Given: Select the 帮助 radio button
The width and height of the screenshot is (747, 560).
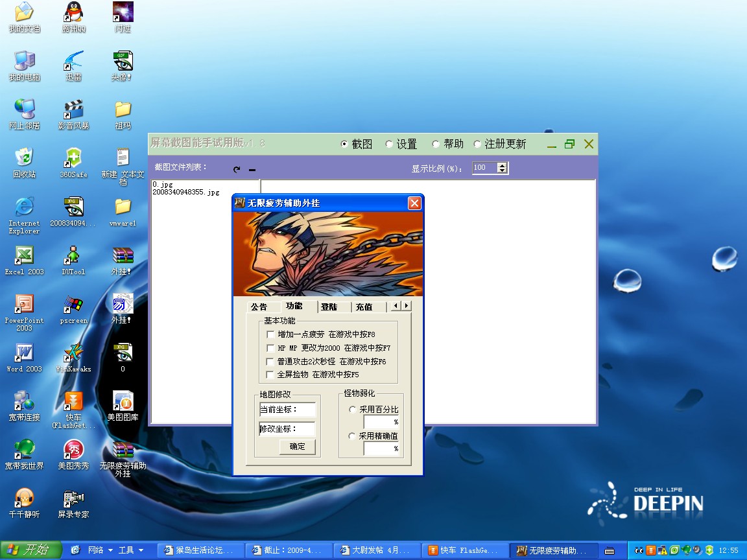Looking at the screenshot, I should click(x=436, y=144).
